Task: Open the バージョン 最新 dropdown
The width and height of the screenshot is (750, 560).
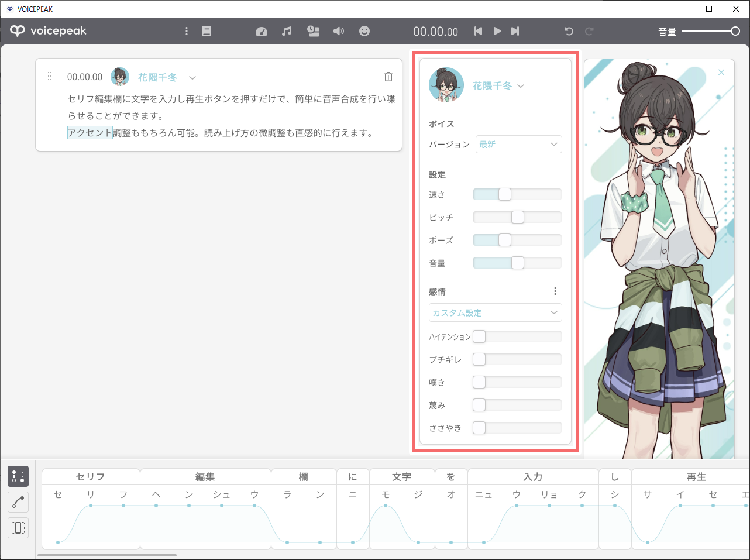Action: (x=519, y=145)
